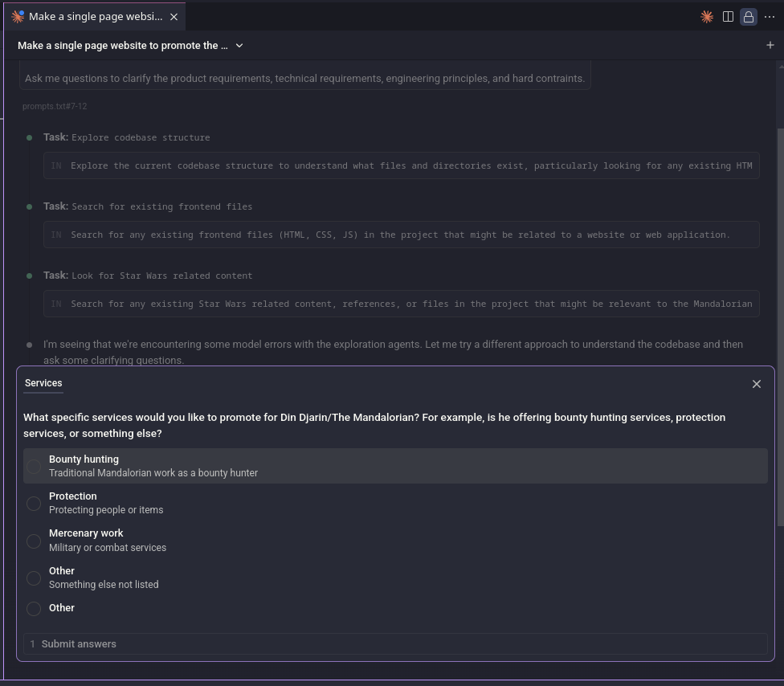Screen dimensions: 784x686
Task: Click the "+" icon to start new conversation
Action: pos(770,45)
